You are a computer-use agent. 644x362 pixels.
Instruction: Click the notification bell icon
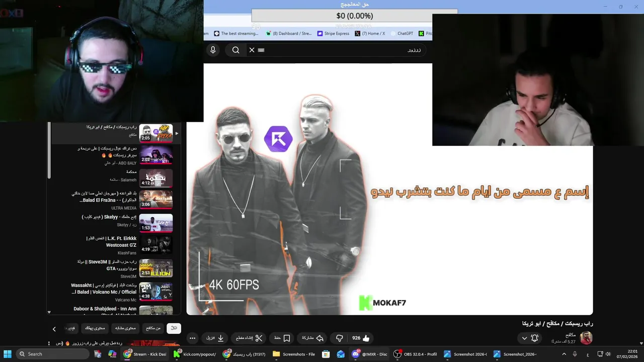point(535,338)
